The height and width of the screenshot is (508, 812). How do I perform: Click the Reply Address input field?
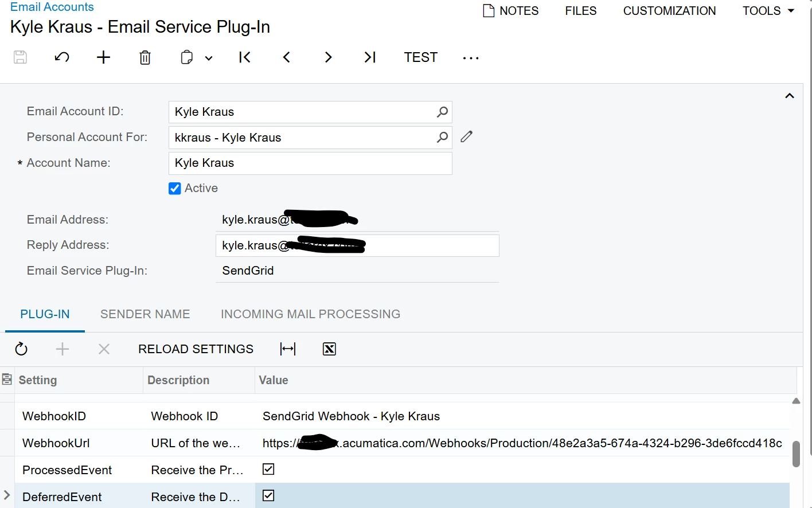click(x=357, y=245)
